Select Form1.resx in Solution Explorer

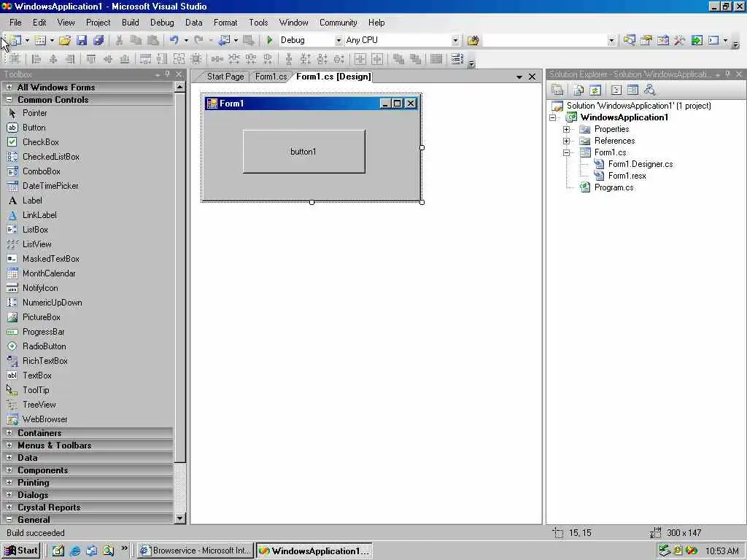pos(627,176)
